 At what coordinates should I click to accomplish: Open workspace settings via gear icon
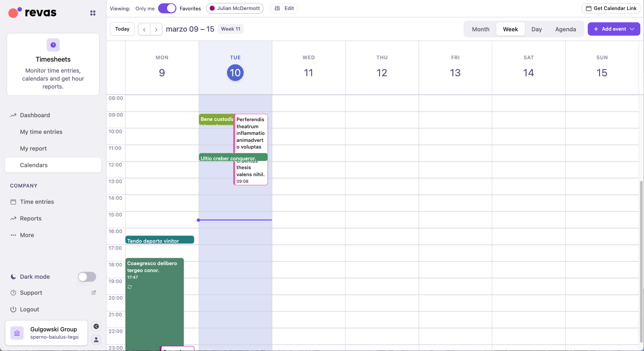pyautogui.click(x=96, y=326)
